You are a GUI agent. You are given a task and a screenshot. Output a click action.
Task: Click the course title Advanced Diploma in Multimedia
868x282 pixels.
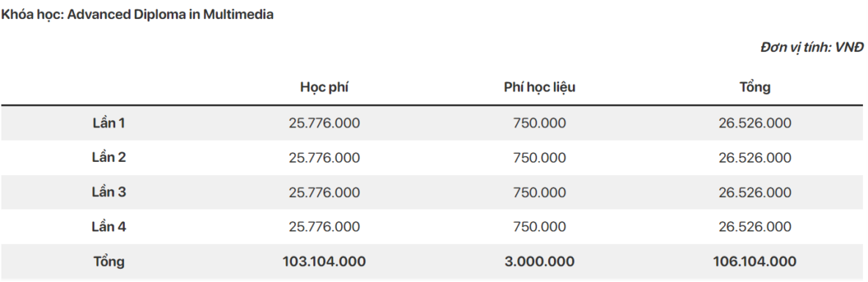tap(170, 15)
